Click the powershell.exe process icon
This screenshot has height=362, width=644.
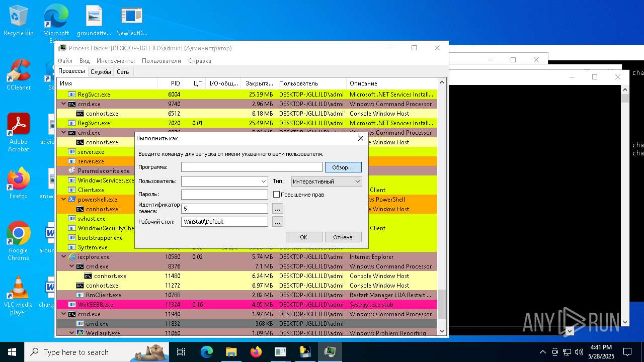(x=72, y=200)
